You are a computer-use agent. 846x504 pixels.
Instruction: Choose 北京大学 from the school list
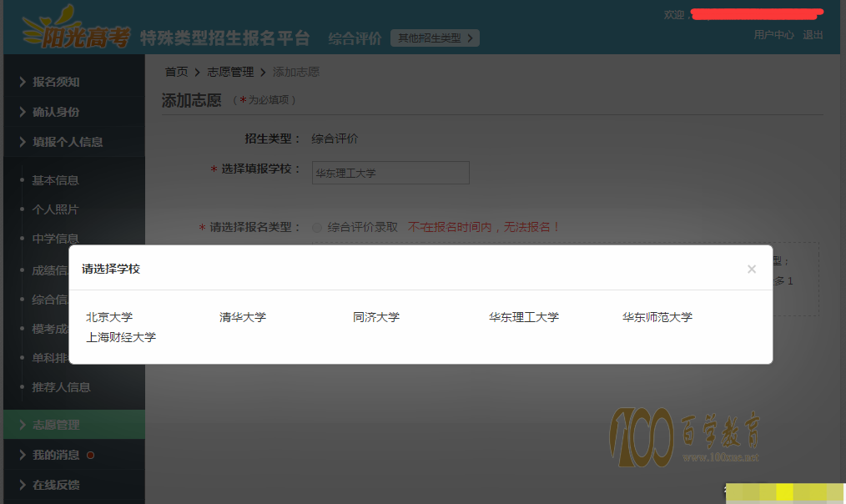pos(109,317)
